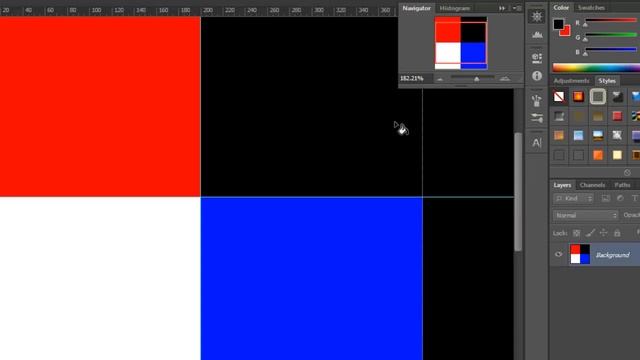The width and height of the screenshot is (640, 360).
Task: Lock transparent pixels in Layers panel
Action: point(576,233)
